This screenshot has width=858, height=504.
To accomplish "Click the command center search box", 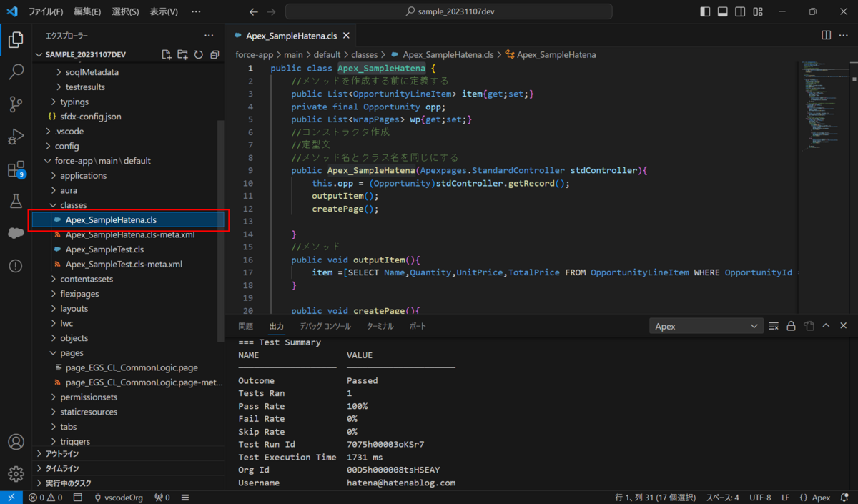I will pos(448,12).
